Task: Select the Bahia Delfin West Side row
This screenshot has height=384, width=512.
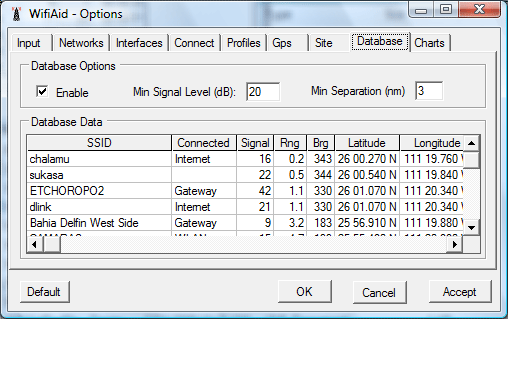Action: point(99,223)
